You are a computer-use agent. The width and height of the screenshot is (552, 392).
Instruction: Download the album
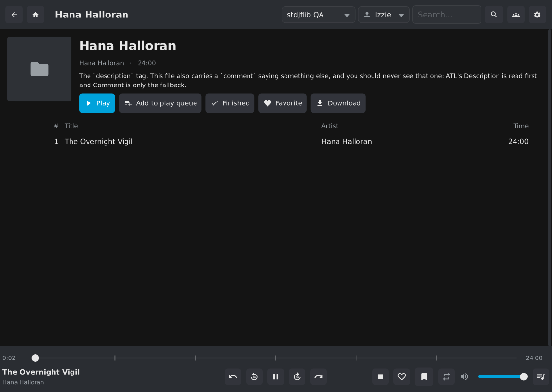338,103
